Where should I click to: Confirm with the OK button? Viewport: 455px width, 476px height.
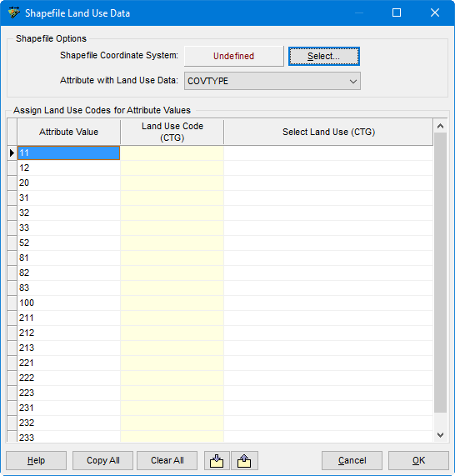418,460
